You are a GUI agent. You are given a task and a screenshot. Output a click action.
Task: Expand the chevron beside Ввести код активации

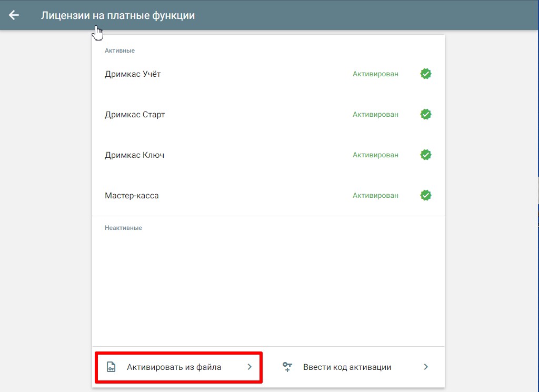[x=426, y=367]
